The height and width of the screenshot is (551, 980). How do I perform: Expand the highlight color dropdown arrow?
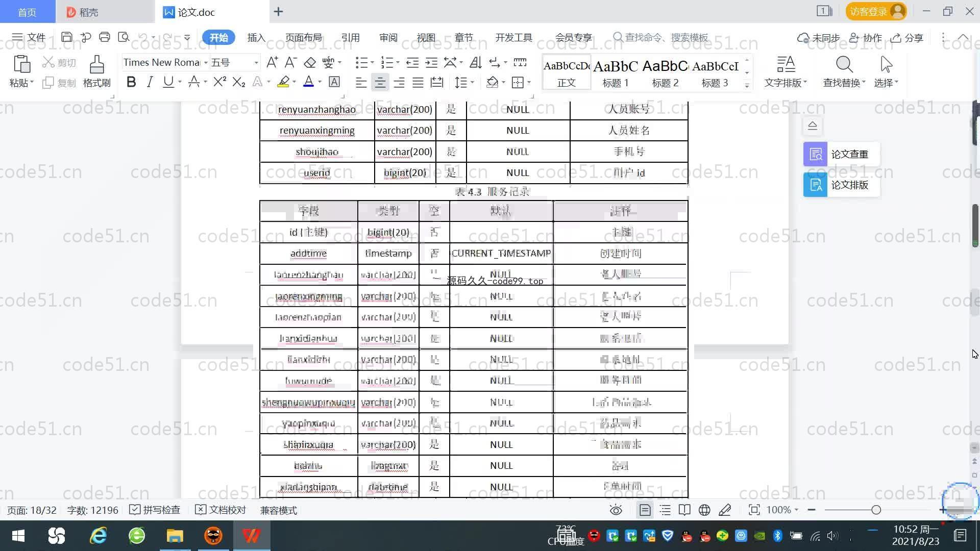click(295, 82)
